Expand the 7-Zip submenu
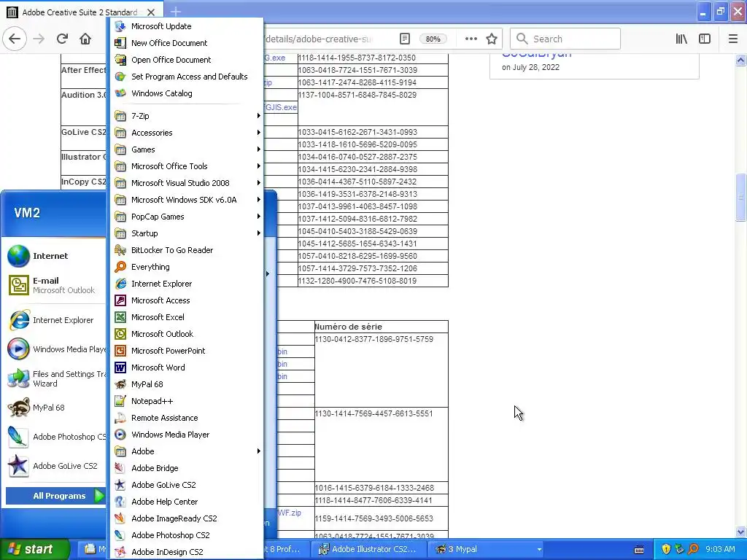This screenshot has width=747, height=560. click(186, 116)
